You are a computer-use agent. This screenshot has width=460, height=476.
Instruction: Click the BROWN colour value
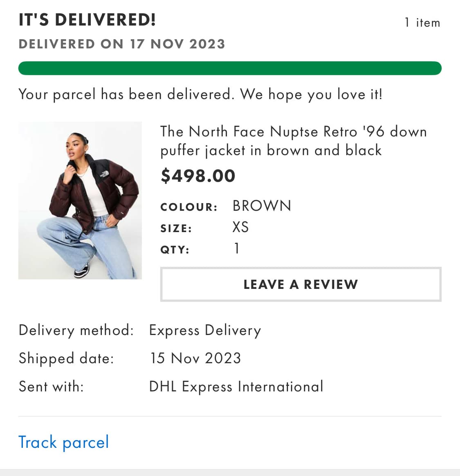[262, 206]
